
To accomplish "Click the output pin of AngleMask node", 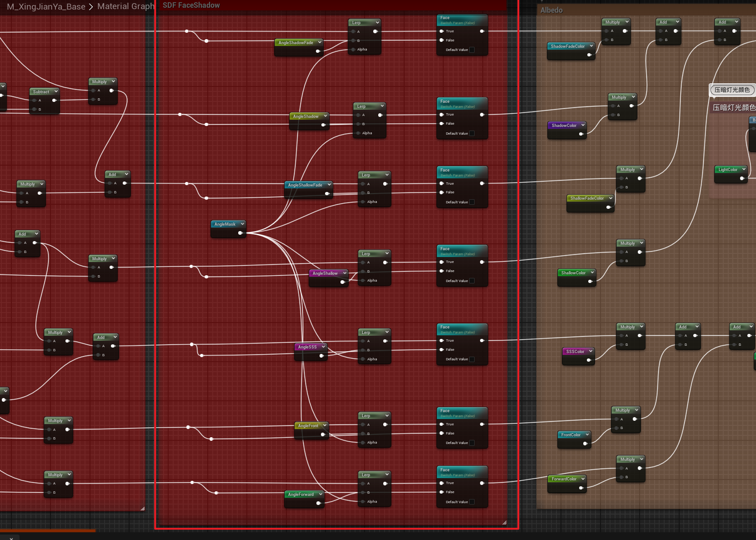I will [240, 233].
